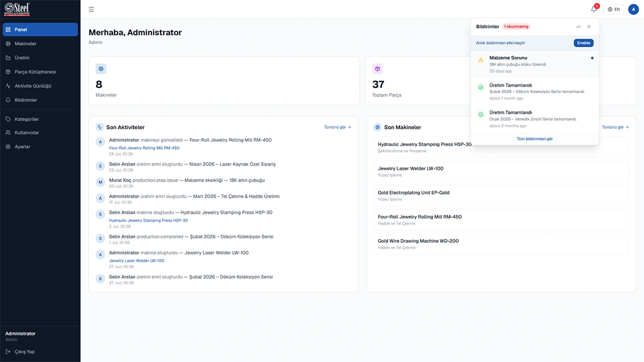Image resolution: width=644 pixels, height=362 pixels.
Task: Switch language with the EN globe button
Action: tap(613, 9)
